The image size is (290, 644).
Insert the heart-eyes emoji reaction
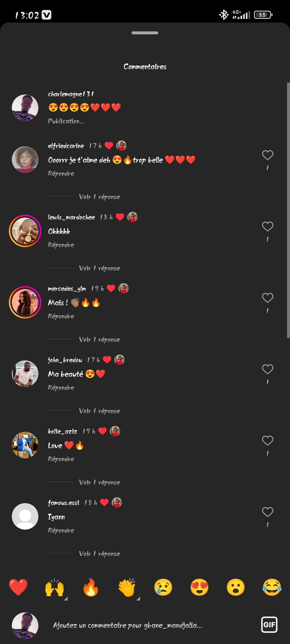tap(199, 587)
